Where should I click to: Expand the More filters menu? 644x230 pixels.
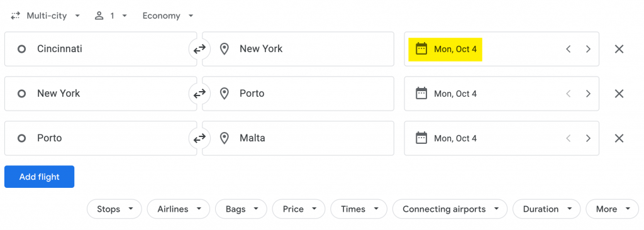click(x=613, y=209)
